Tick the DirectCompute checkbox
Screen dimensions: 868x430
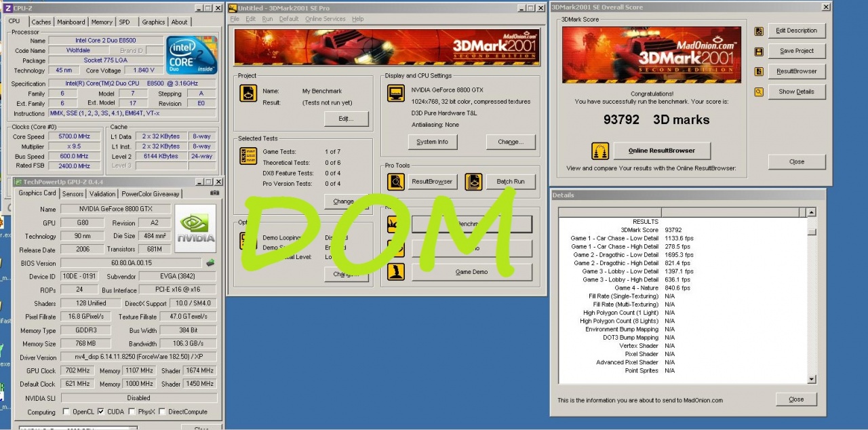pos(162,412)
